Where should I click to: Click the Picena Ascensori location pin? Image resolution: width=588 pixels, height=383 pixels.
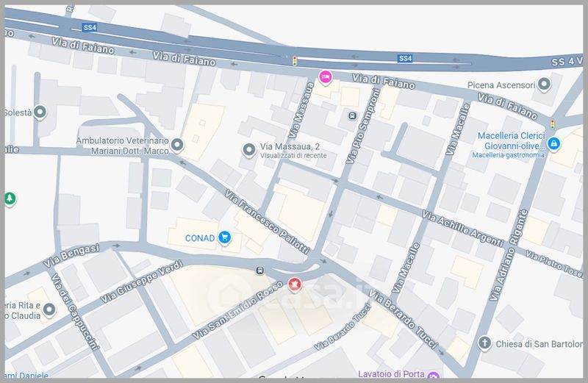[x=544, y=85]
